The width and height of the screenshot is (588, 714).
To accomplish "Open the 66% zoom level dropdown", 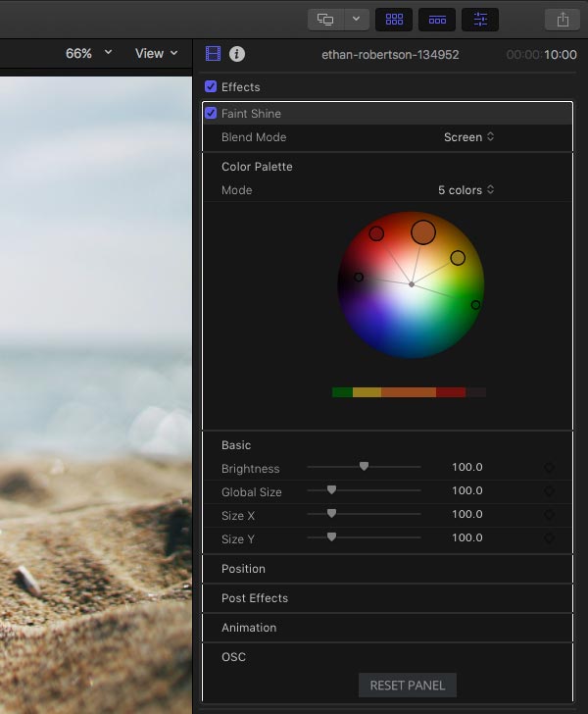I will (88, 53).
